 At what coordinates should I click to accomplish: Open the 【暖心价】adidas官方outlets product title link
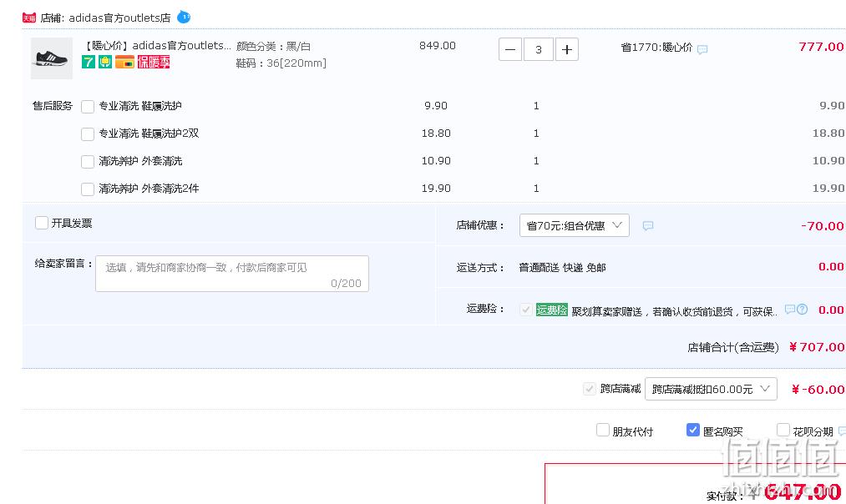pyautogui.click(x=157, y=46)
